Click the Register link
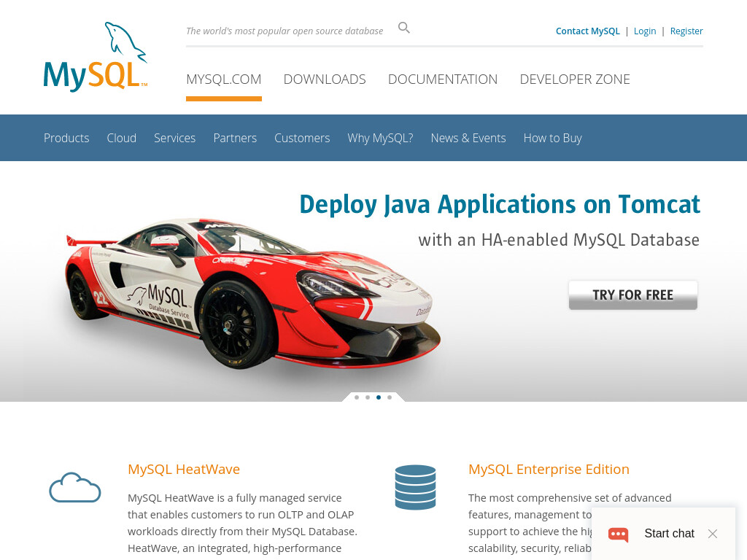This screenshot has width=747, height=560. 686,31
